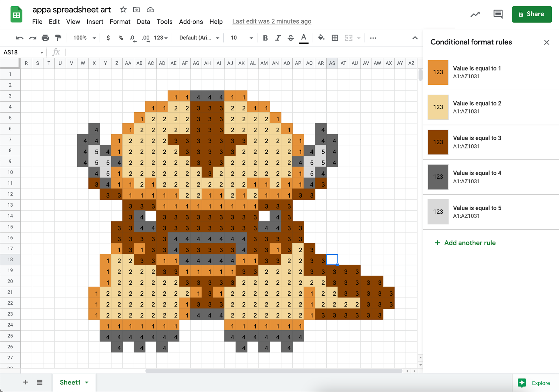Toggle bold formatting
The width and height of the screenshot is (559, 392).
coord(265,38)
